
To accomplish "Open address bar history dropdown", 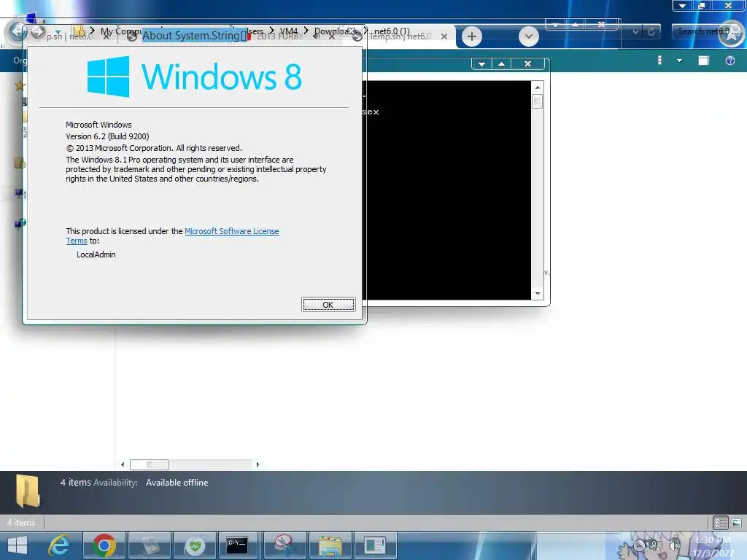I will 635,32.
